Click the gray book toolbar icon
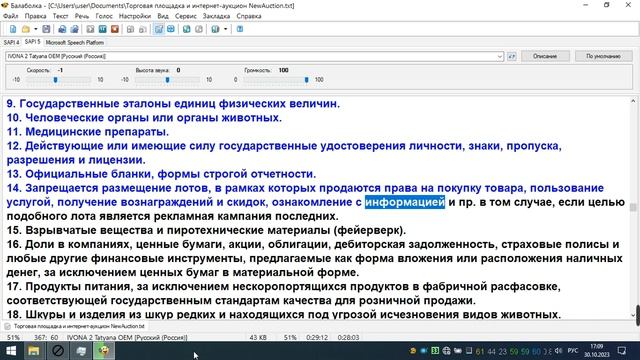Image resolution: width=640 pixels, height=360 pixels. 199,29
